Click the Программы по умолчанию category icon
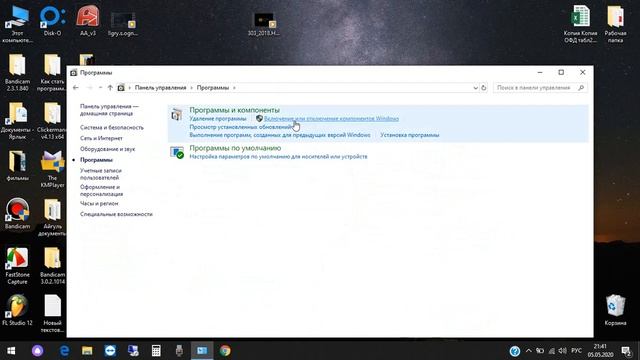The width and height of the screenshot is (640, 360). click(x=177, y=153)
